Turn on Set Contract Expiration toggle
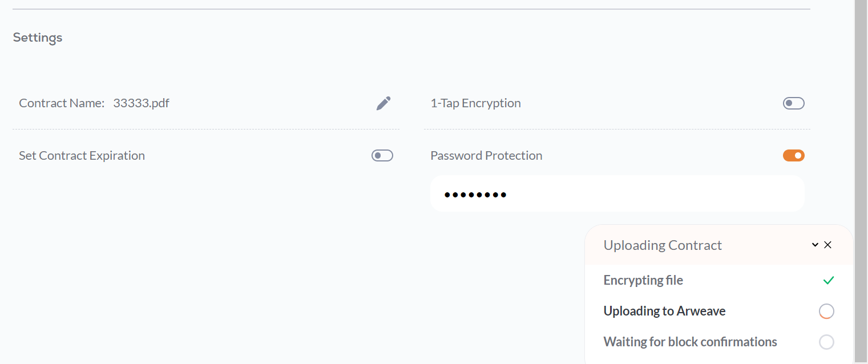 [x=382, y=156]
